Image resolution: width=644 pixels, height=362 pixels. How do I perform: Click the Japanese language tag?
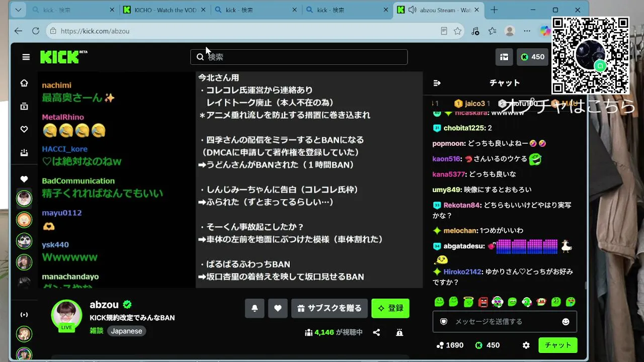pyautogui.click(x=126, y=331)
